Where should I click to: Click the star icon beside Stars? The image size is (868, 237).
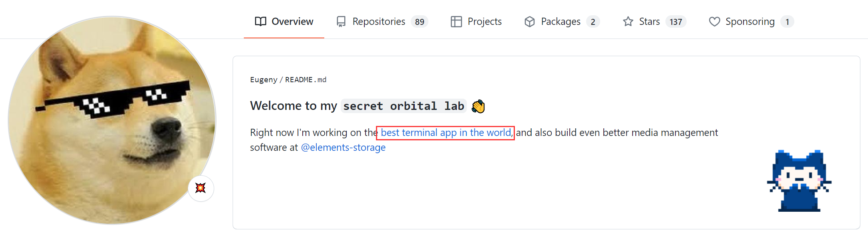(628, 22)
